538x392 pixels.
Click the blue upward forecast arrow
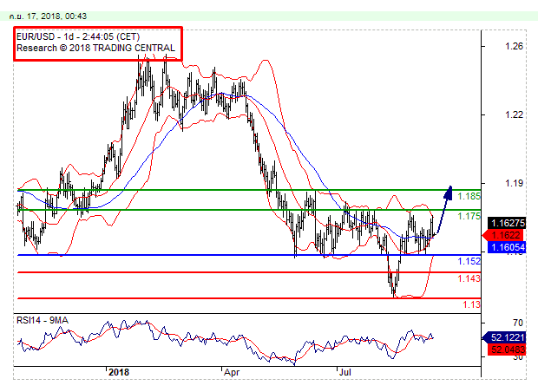pyautogui.click(x=443, y=208)
